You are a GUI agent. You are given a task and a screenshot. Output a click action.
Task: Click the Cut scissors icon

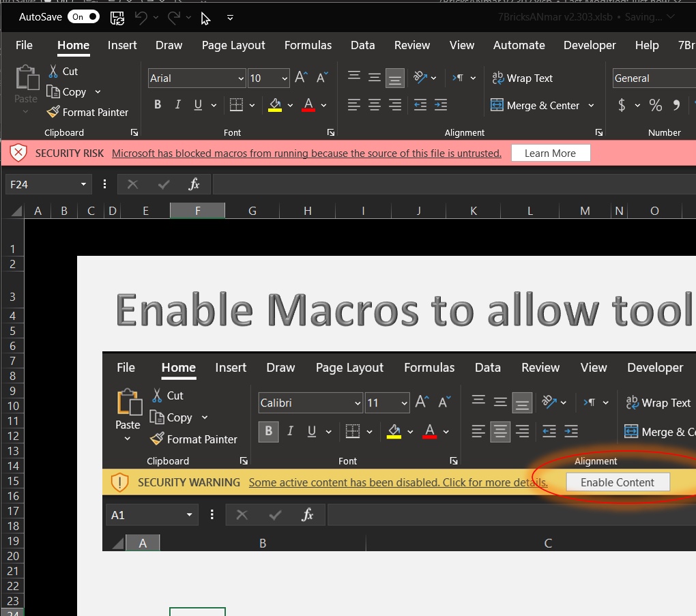53,71
